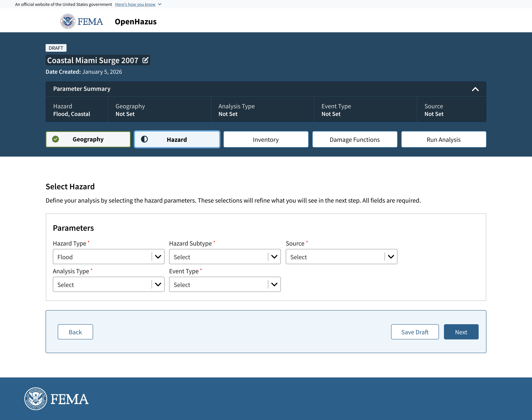Click half-circle progress icon on Hazard step
The image size is (532, 420).
pos(144,139)
